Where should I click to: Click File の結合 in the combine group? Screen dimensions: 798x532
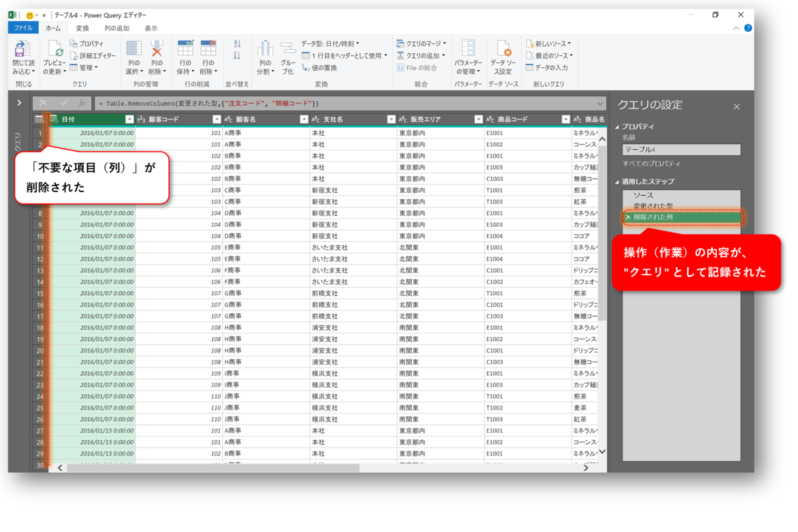[417, 68]
